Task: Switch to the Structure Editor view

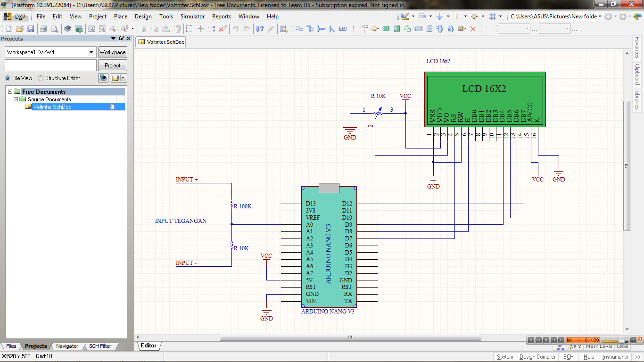Action: coord(41,78)
